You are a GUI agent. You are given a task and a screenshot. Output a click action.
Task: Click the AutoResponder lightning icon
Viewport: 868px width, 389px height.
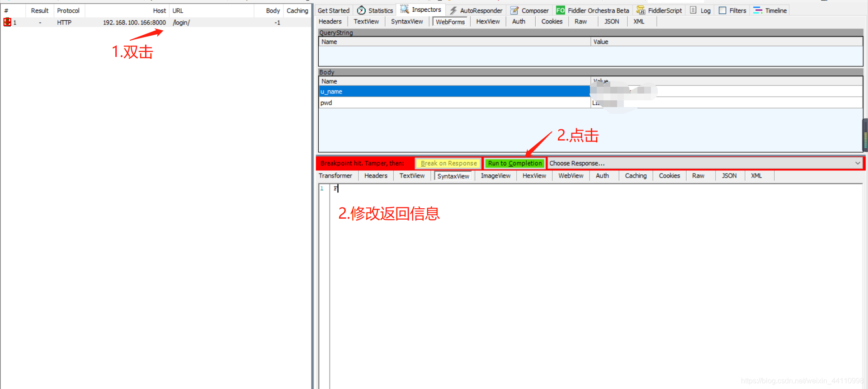click(453, 10)
